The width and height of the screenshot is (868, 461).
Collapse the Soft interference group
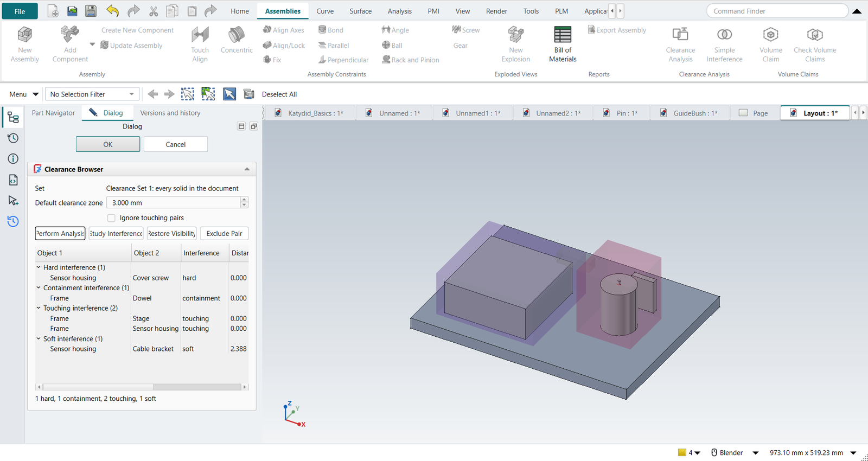click(39, 339)
